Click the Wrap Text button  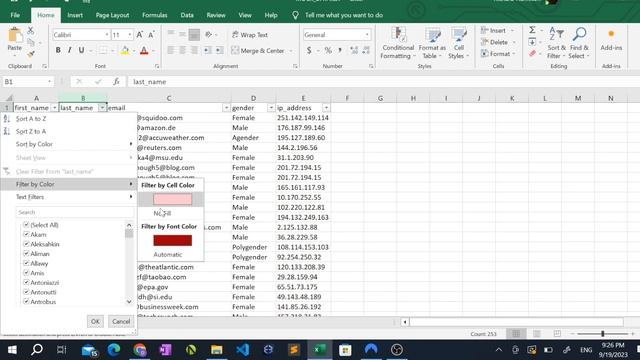click(250, 35)
